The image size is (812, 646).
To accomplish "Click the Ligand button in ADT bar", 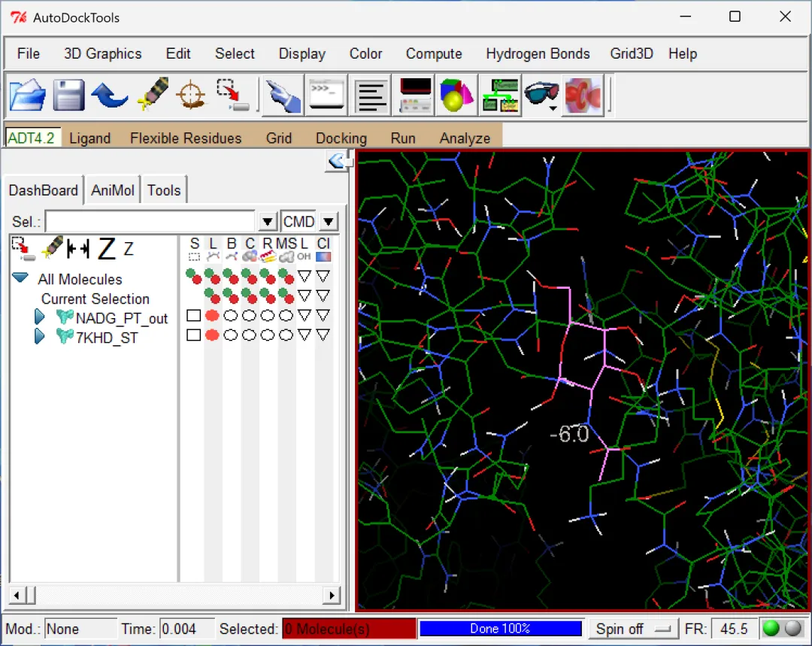I will [89, 138].
